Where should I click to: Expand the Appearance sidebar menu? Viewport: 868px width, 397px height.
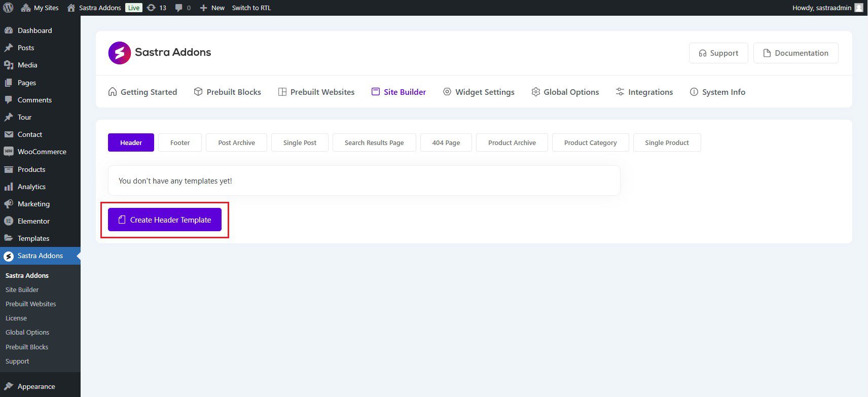pyautogui.click(x=36, y=386)
